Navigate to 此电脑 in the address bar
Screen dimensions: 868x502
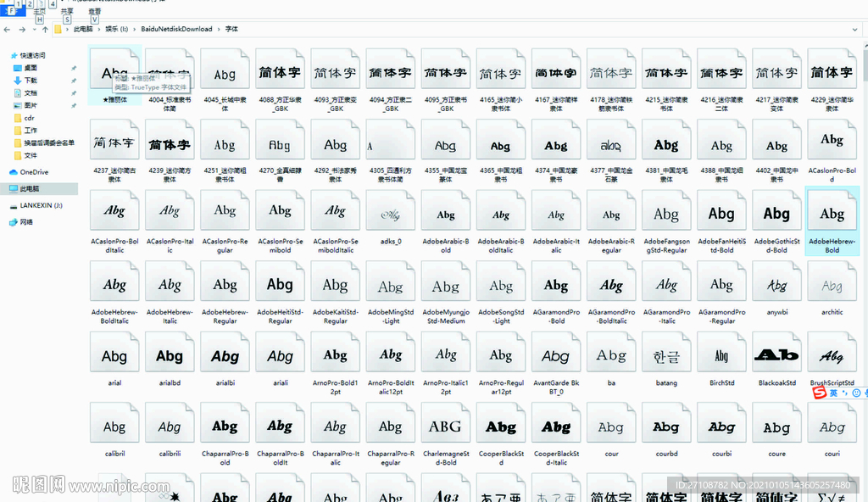point(83,30)
